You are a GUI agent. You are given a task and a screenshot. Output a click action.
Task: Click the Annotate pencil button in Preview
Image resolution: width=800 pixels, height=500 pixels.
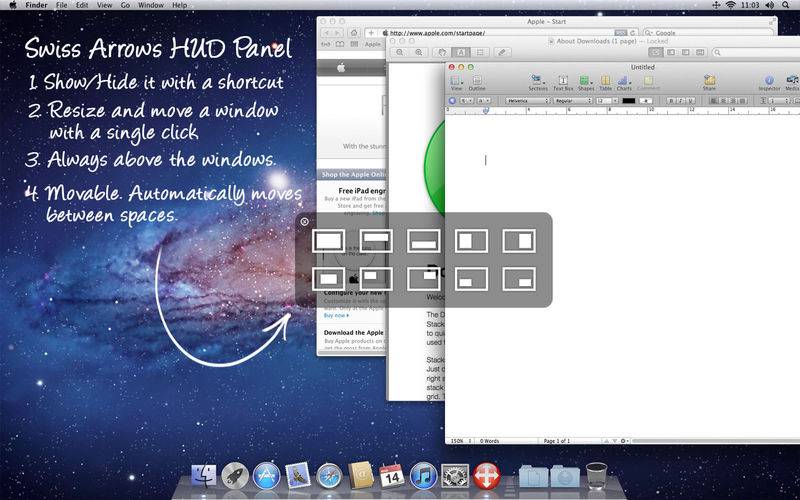click(x=502, y=53)
